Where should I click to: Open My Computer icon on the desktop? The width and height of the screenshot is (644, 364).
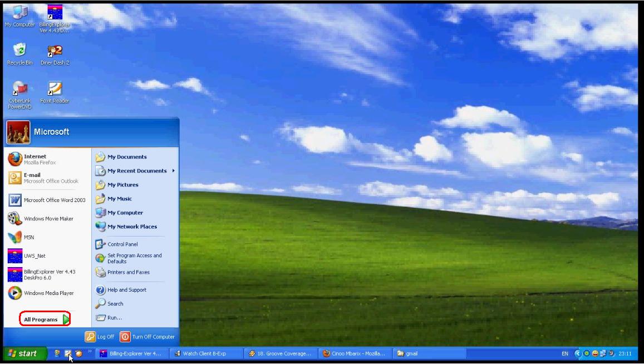[19, 16]
